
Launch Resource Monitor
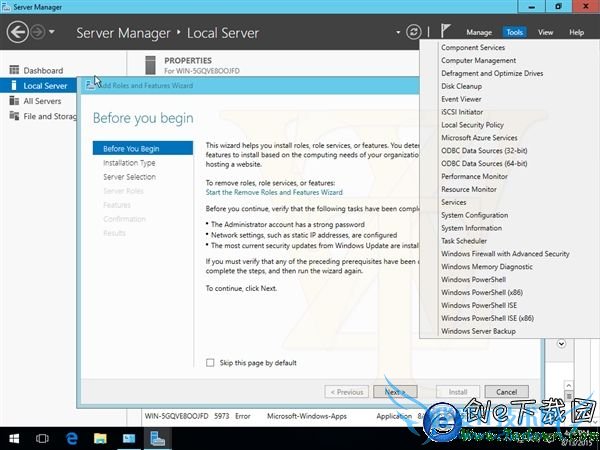coord(469,189)
